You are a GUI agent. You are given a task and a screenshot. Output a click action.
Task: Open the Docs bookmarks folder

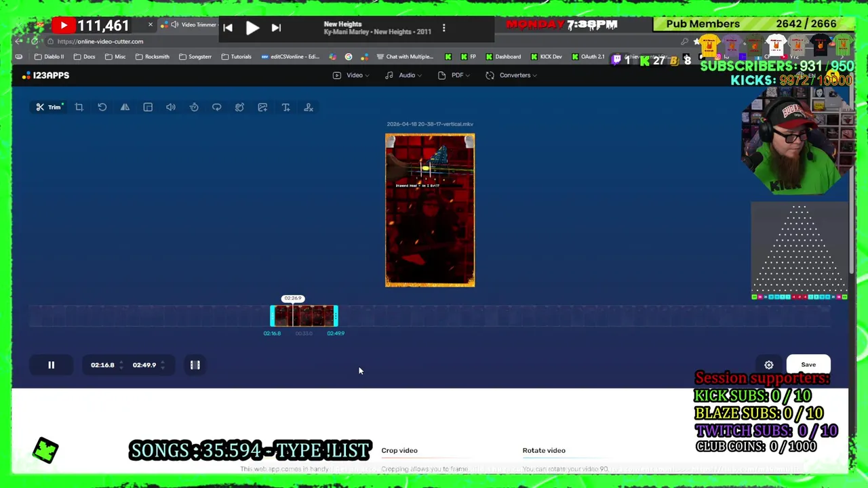coord(85,57)
